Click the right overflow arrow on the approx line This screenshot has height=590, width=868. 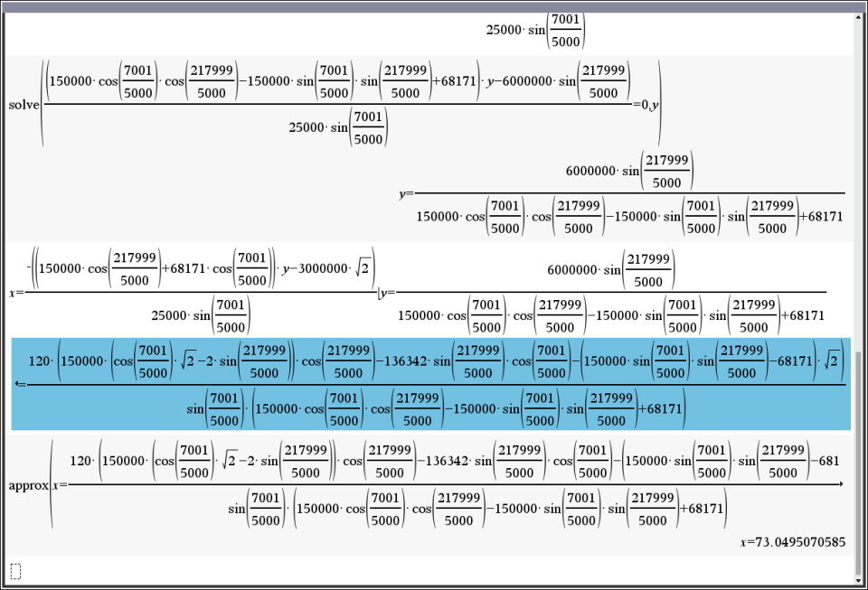tap(842, 485)
